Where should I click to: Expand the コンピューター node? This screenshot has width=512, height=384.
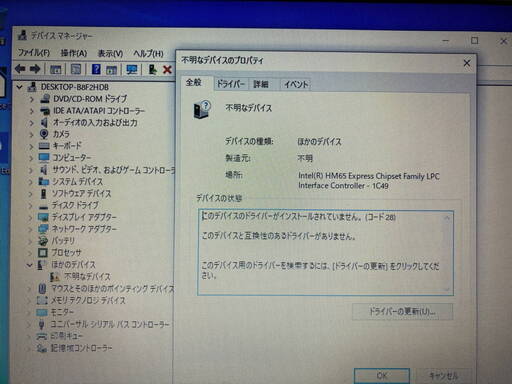tap(31, 158)
